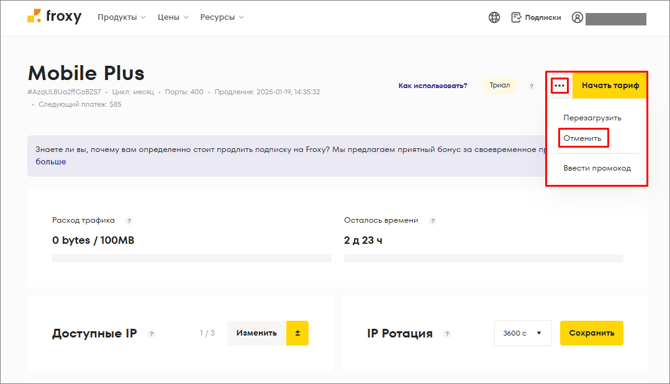Click help icon beside Доступные IP

pyautogui.click(x=151, y=334)
